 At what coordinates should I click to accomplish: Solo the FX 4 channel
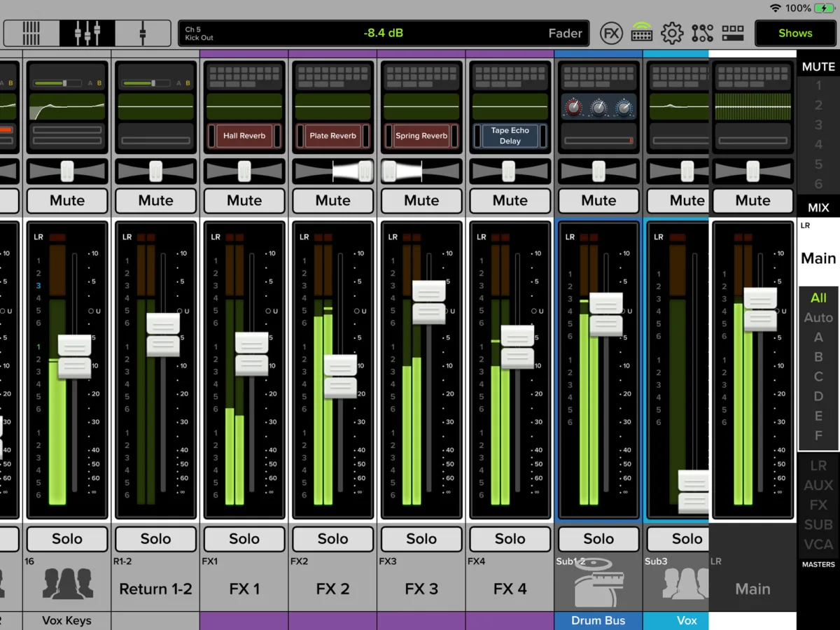coord(510,539)
